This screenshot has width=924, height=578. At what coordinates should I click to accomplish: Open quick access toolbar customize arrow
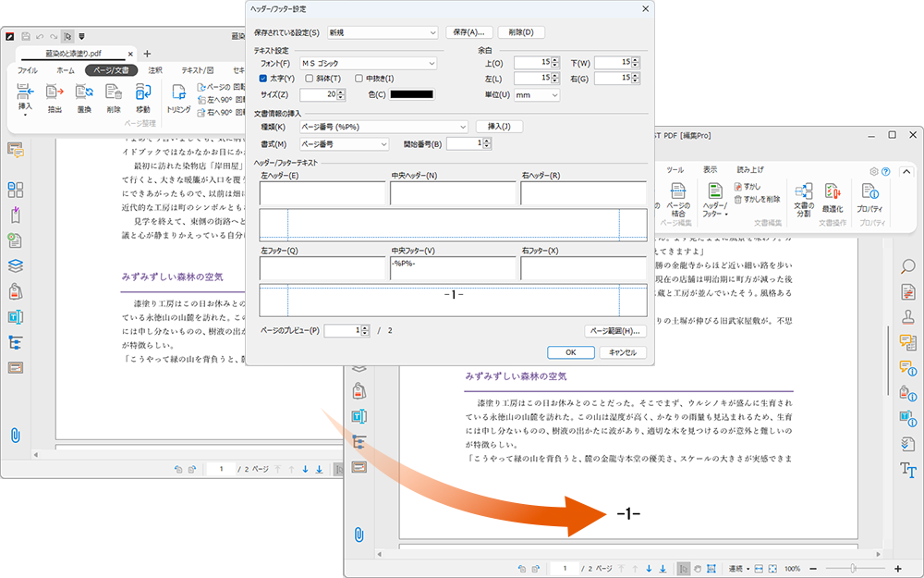click(x=82, y=37)
